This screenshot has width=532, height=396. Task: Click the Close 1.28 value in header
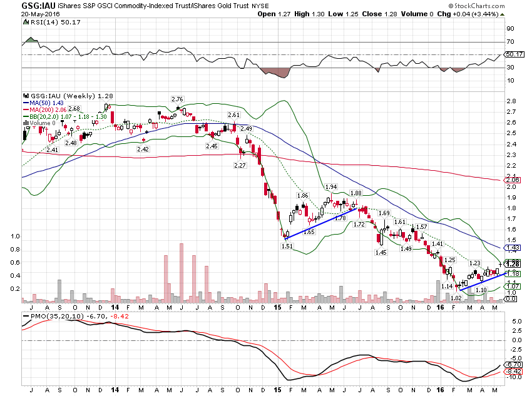pyautogui.click(x=379, y=14)
